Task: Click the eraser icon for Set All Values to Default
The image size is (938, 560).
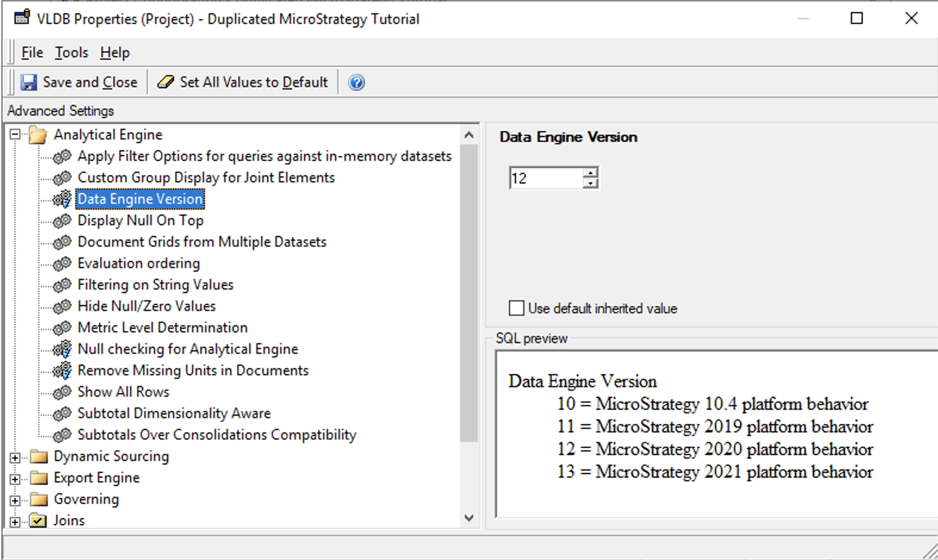Action: click(x=166, y=82)
